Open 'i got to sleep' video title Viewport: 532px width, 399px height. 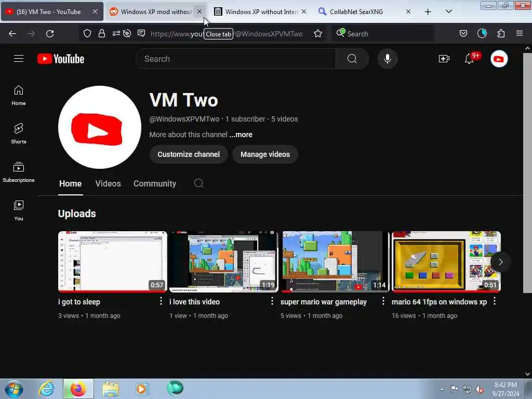(x=79, y=302)
